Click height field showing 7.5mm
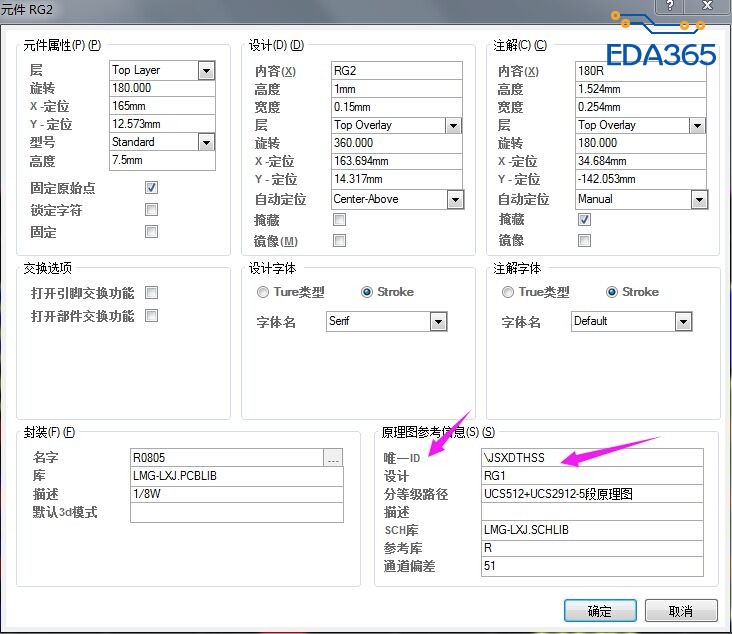 162,161
